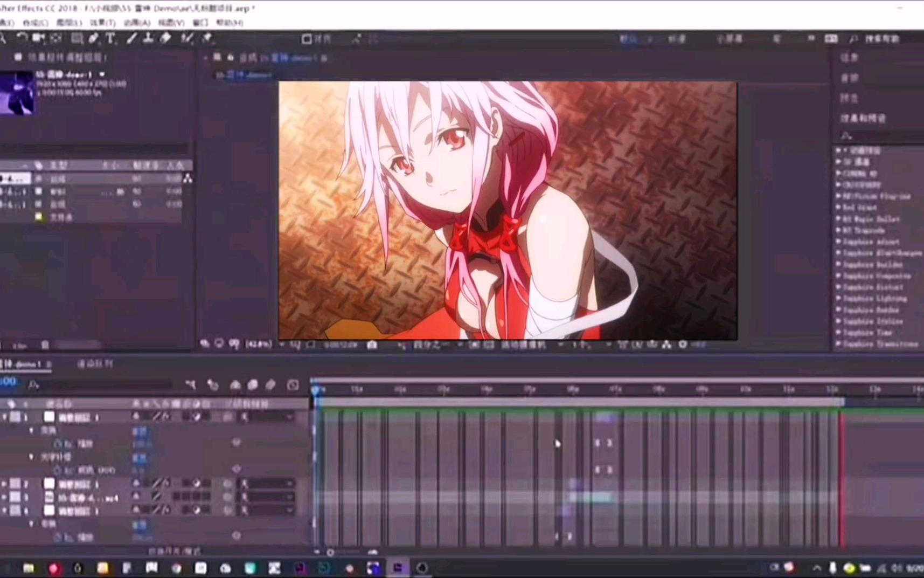The image size is (924, 578).
Task: Expand the Sapphire Lighting effects category
Action: pyautogui.click(x=839, y=298)
